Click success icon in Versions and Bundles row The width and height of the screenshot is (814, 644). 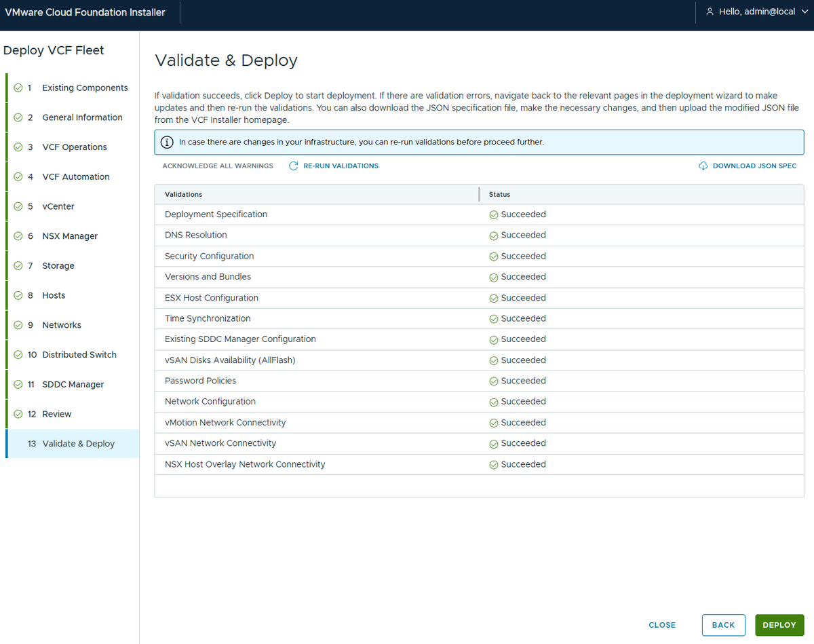(494, 277)
